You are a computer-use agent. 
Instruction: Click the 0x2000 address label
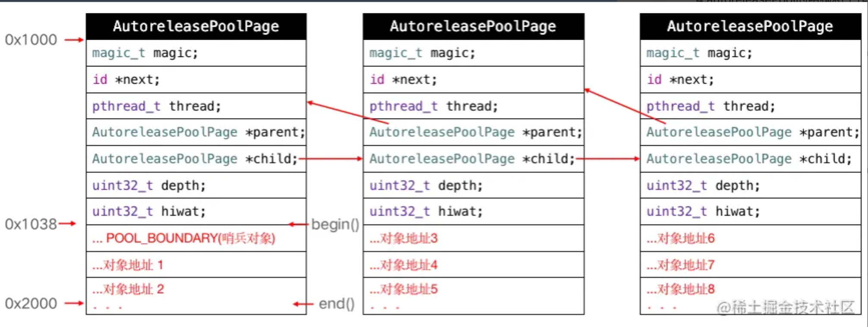point(31,304)
